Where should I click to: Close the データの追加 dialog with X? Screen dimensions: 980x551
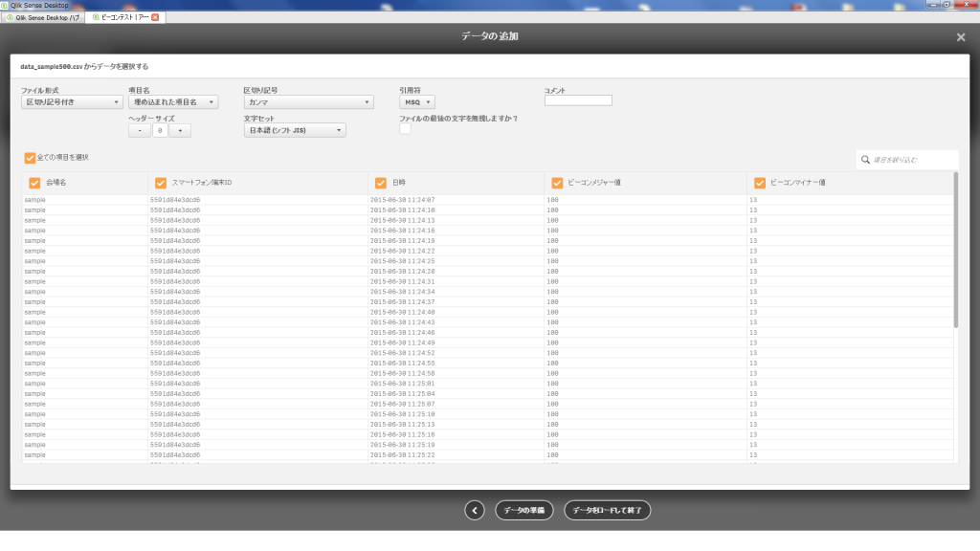coord(961,37)
